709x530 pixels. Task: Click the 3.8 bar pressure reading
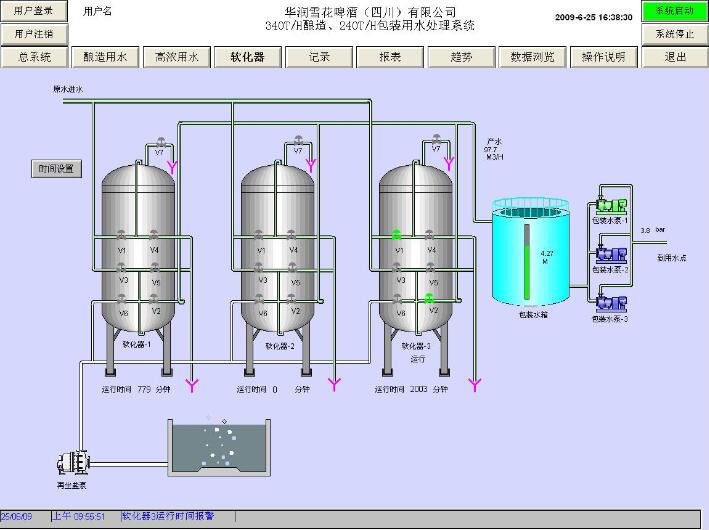[652, 230]
